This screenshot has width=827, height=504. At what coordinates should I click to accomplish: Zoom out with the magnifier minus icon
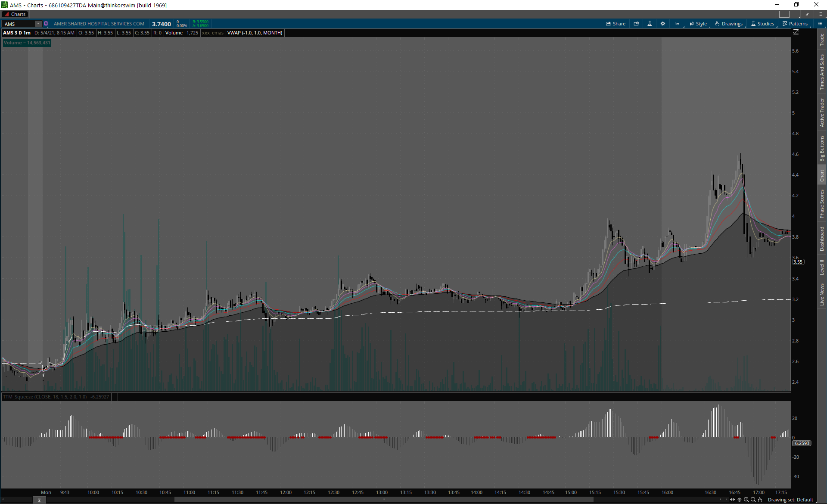753,500
